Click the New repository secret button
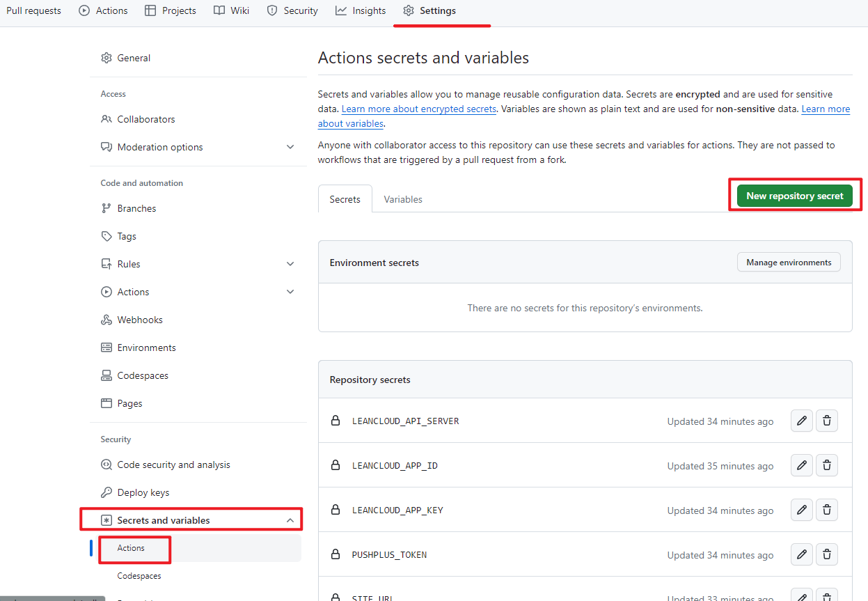The height and width of the screenshot is (601, 868). coord(794,196)
